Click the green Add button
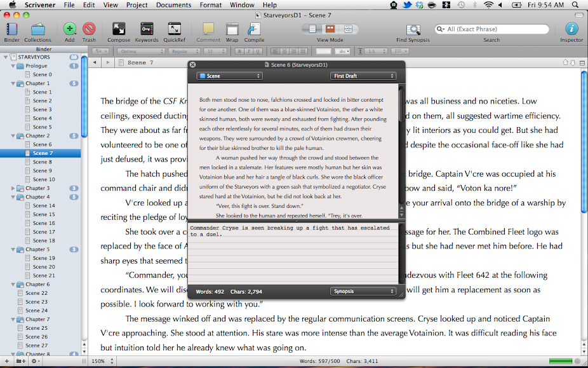Viewport: 588px width, 368px height. 69,29
